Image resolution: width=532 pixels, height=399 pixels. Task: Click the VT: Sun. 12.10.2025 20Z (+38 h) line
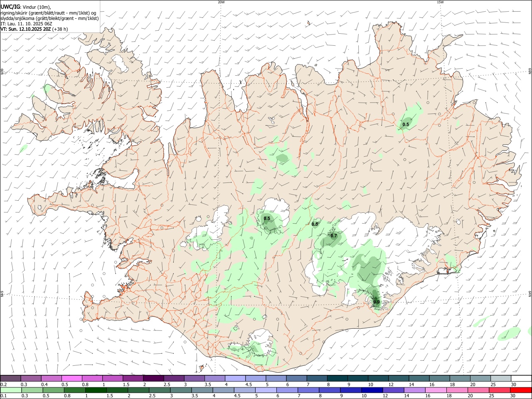34,29
